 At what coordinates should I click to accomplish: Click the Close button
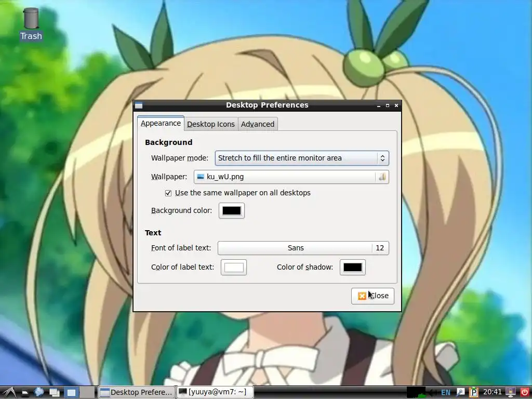(x=373, y=296)
